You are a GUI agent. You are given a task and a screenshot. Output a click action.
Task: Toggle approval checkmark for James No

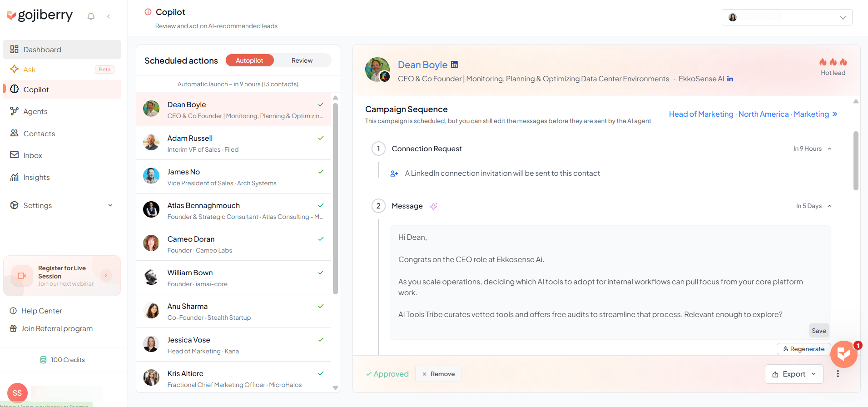321,172
